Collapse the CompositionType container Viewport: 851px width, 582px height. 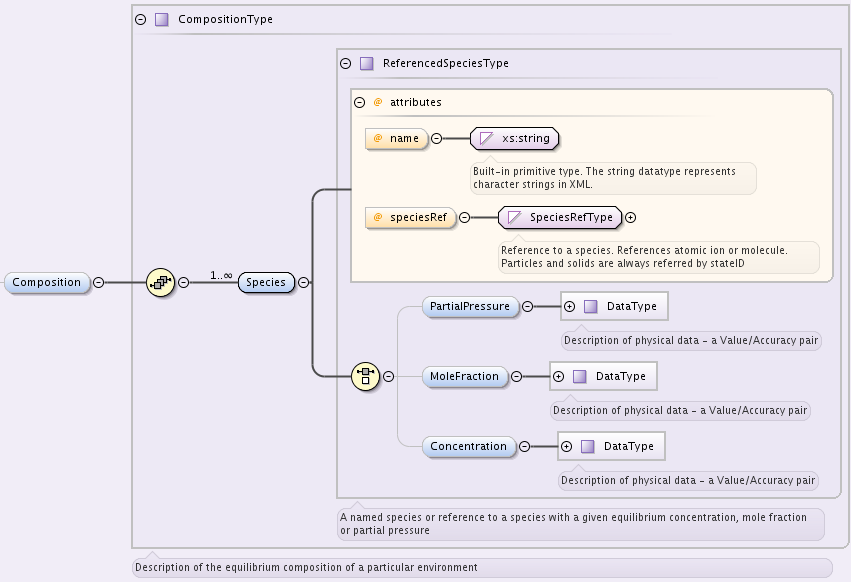(x=141, y=20)
